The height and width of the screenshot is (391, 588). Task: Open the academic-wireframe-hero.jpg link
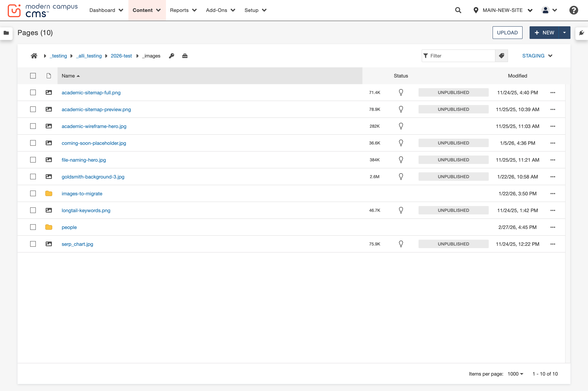[x=94, y=126]
